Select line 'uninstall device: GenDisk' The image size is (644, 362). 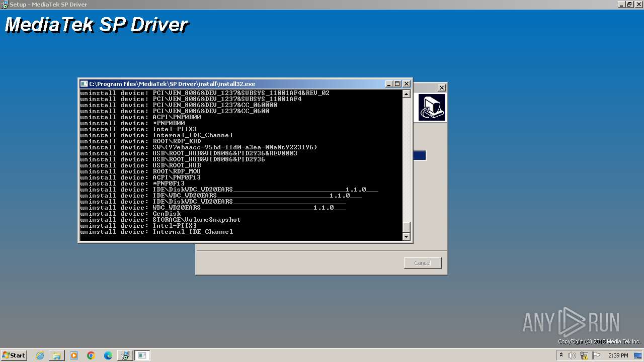click(x=131, y=214)
